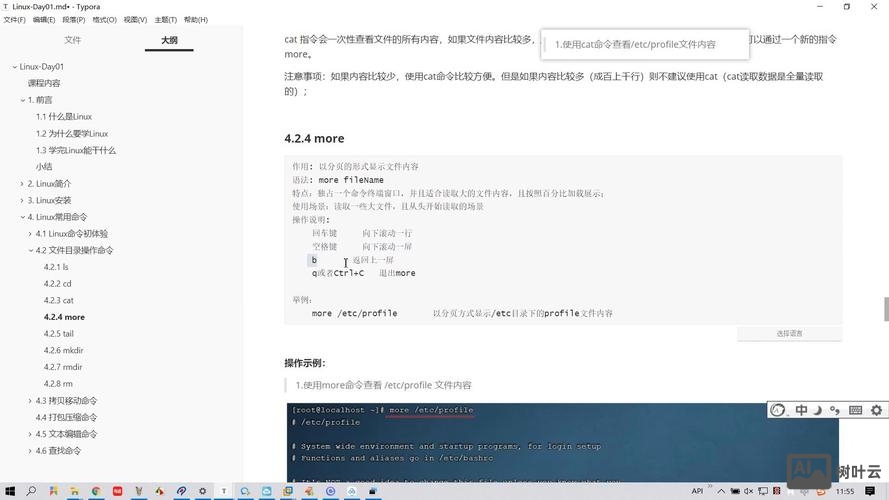The height and width of the screenshot is (500, 889).
Task: Open the battery status tray icon
Action: point(735,491)
